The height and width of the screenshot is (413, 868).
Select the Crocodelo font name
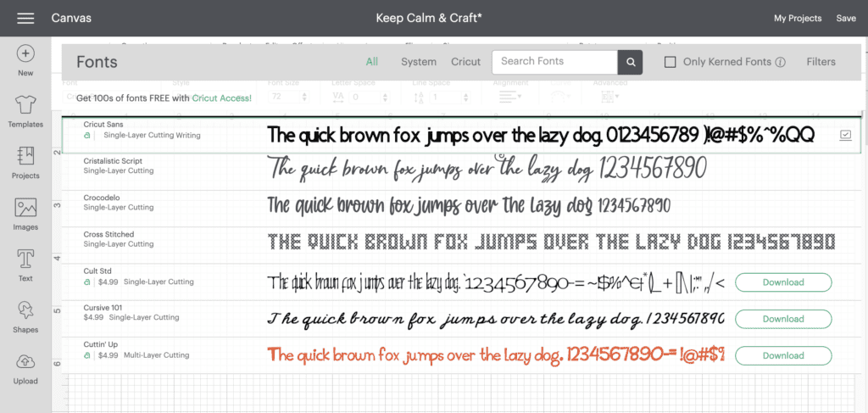(x=102, y=198)
